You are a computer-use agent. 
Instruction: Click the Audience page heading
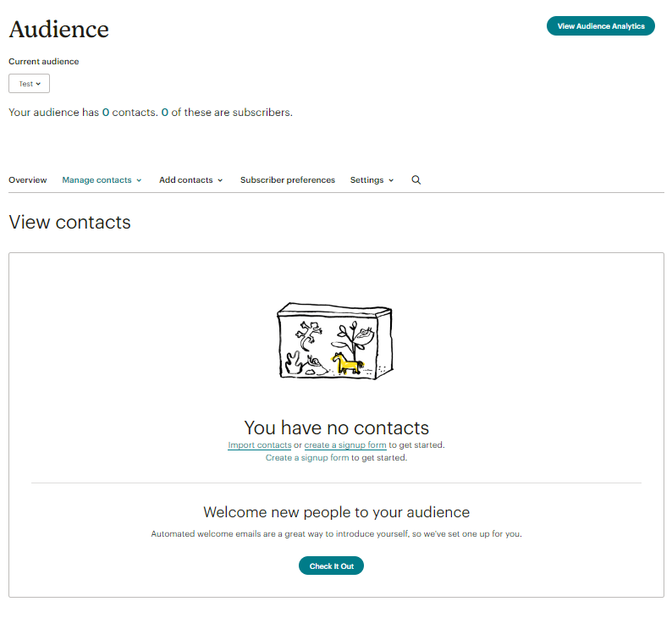(x=58, y=29)
